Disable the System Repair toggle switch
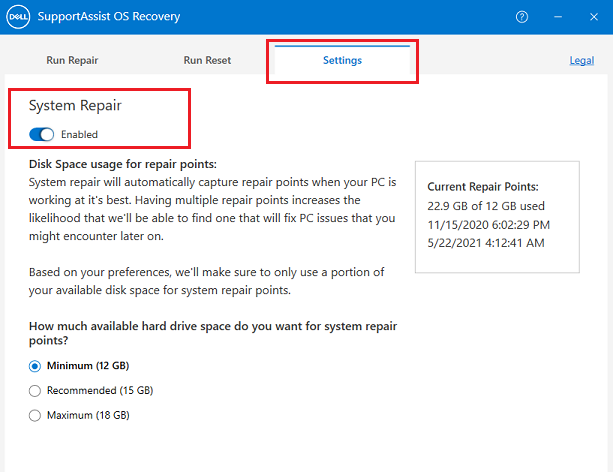Screen dimensions: 613x472 pos(41,134)
